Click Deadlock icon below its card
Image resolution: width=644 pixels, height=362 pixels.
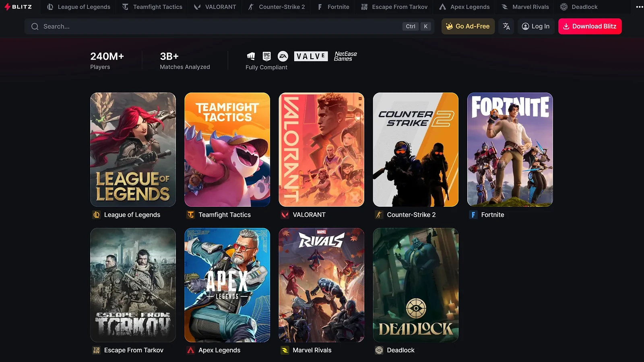tap(379, 350)
